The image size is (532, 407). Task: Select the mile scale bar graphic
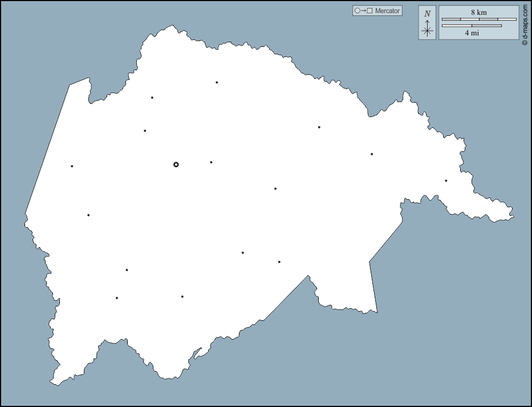pos(472,26)
